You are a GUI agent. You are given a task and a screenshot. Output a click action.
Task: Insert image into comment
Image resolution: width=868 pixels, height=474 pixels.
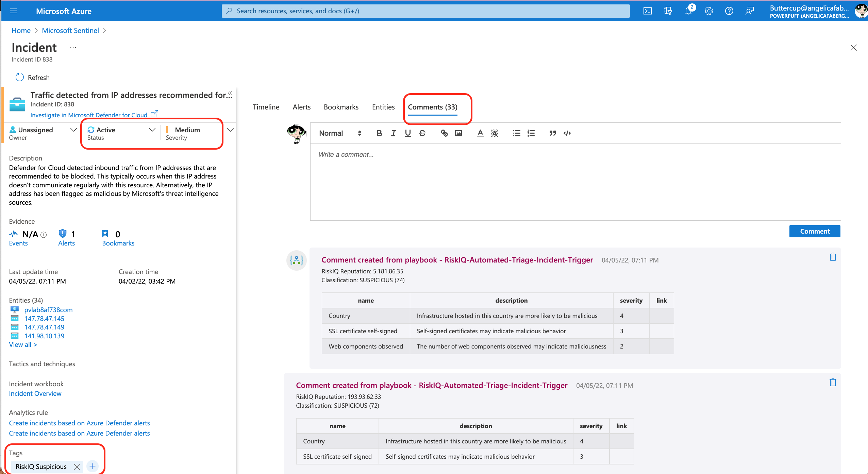coord(458,133)
